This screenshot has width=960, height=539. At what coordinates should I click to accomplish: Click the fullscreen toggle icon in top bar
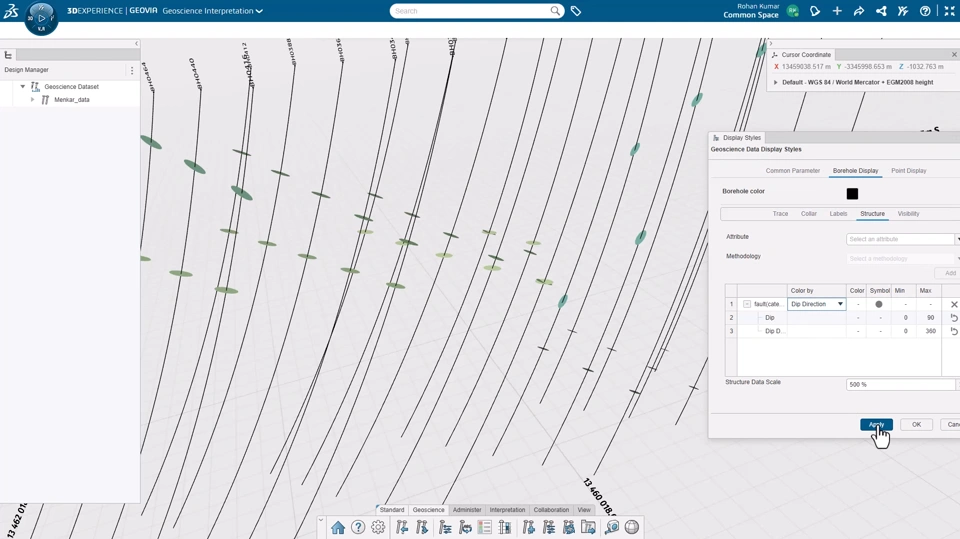949,11
